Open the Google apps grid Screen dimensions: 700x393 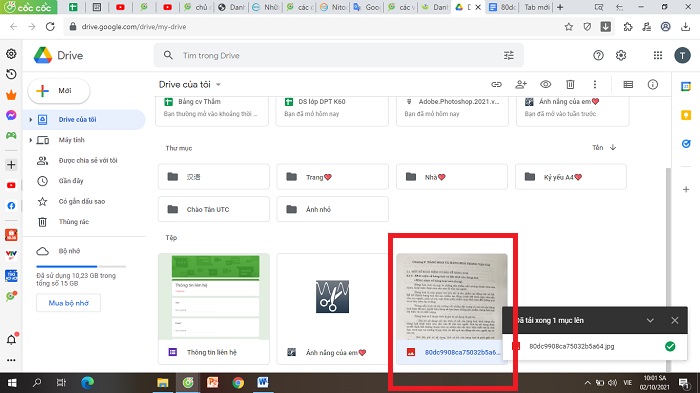click(x=658, y=55)
